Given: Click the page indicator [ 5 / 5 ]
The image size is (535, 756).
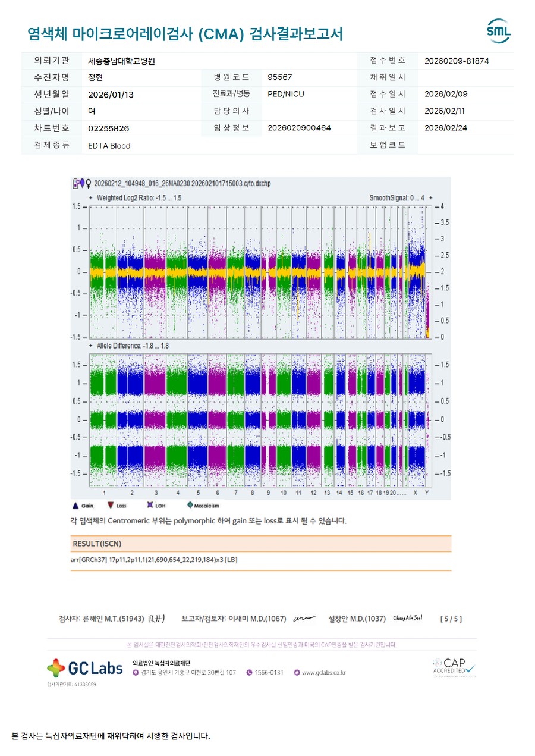Looking at the screenshot, I should [451, 619].
